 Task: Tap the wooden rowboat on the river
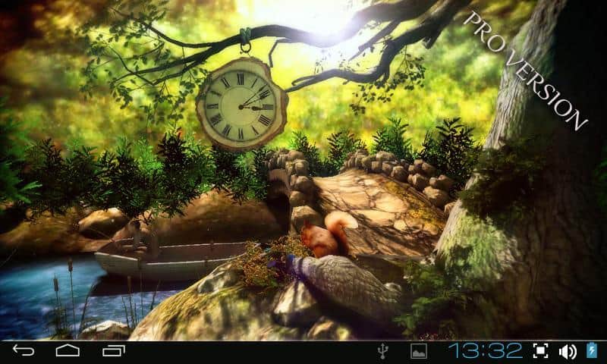167,258
